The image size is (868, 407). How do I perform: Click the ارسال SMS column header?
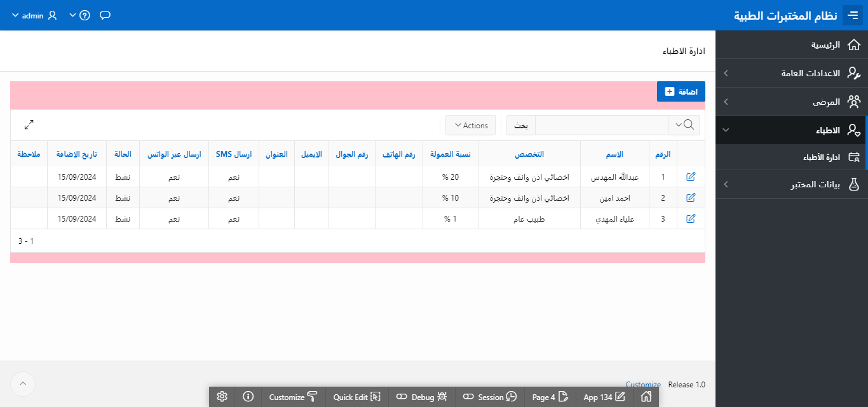(234, 154)
